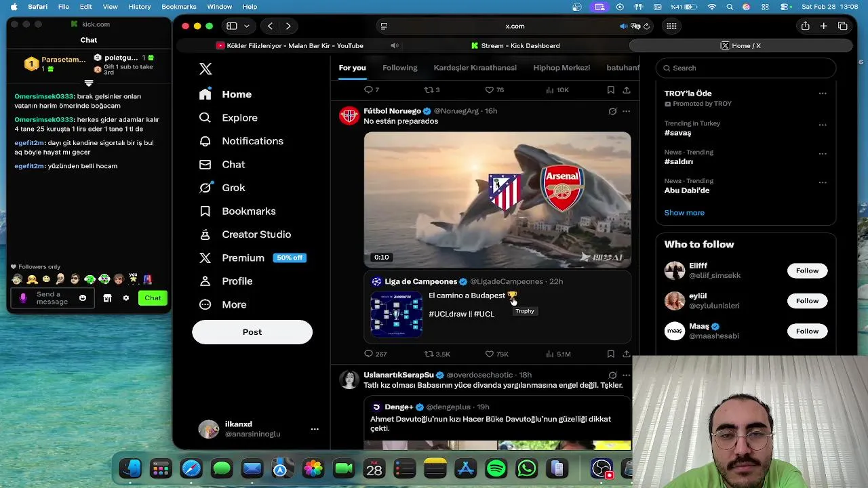868x488 pixels.
Task: Open Kick chat settings gear
Action: pos(125,298)
